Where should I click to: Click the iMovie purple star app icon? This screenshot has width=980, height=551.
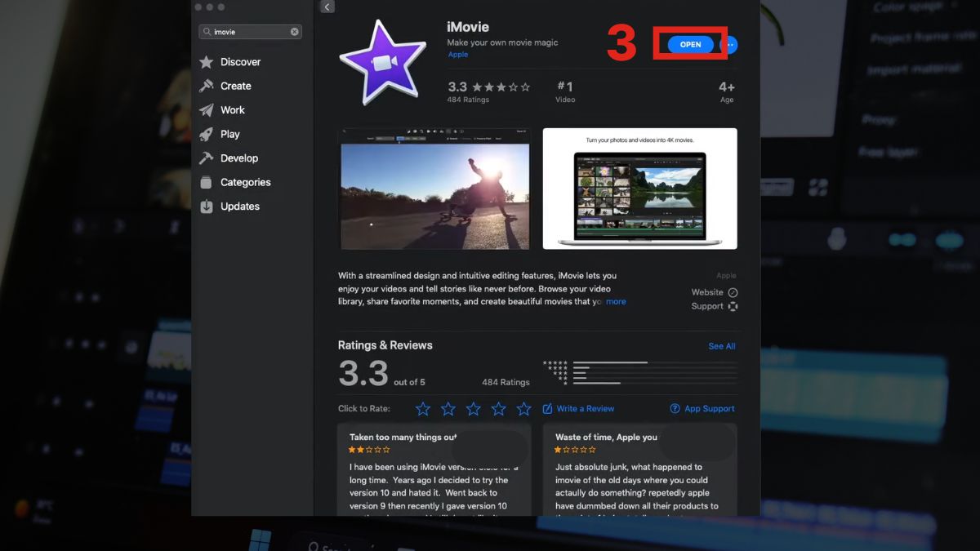pos(382,63)
